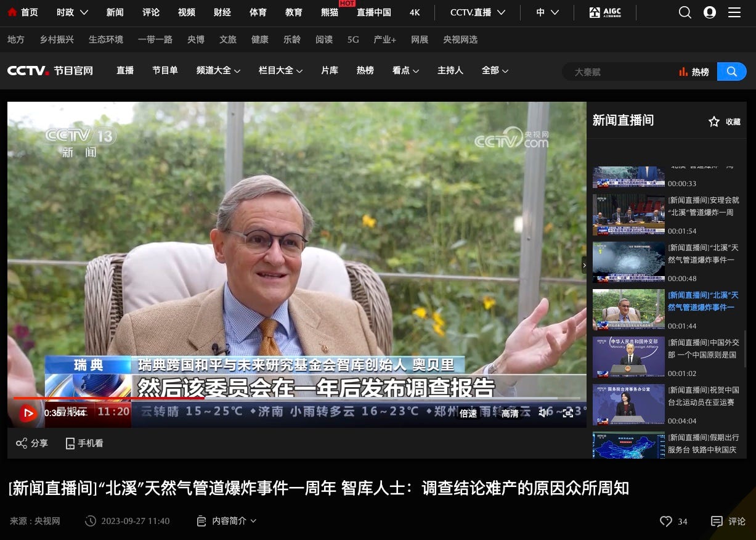The image size is (756, 540).
Task: Click the 5G secondary nav link
Action: [x=353, y=39]
